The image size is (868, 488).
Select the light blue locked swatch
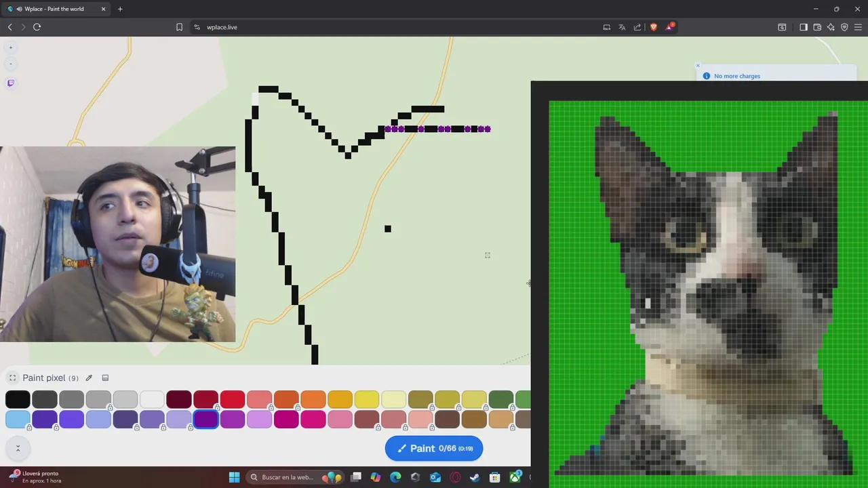(18, 420)
